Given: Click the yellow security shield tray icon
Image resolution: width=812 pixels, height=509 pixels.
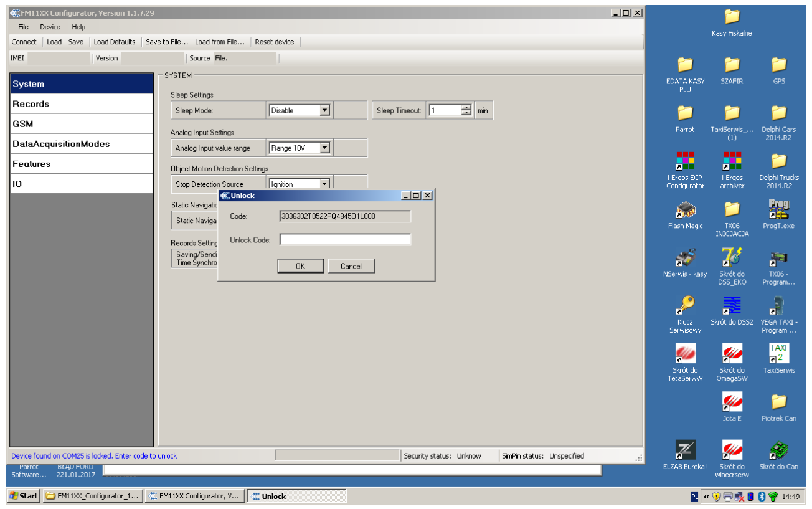Looking at the screenshot, I should [717, 497].
